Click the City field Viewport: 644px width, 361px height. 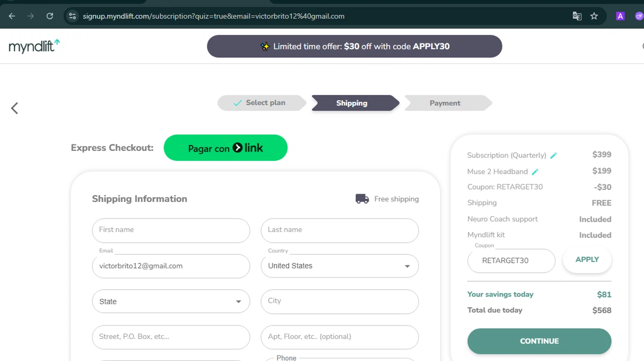pos(340,301)
